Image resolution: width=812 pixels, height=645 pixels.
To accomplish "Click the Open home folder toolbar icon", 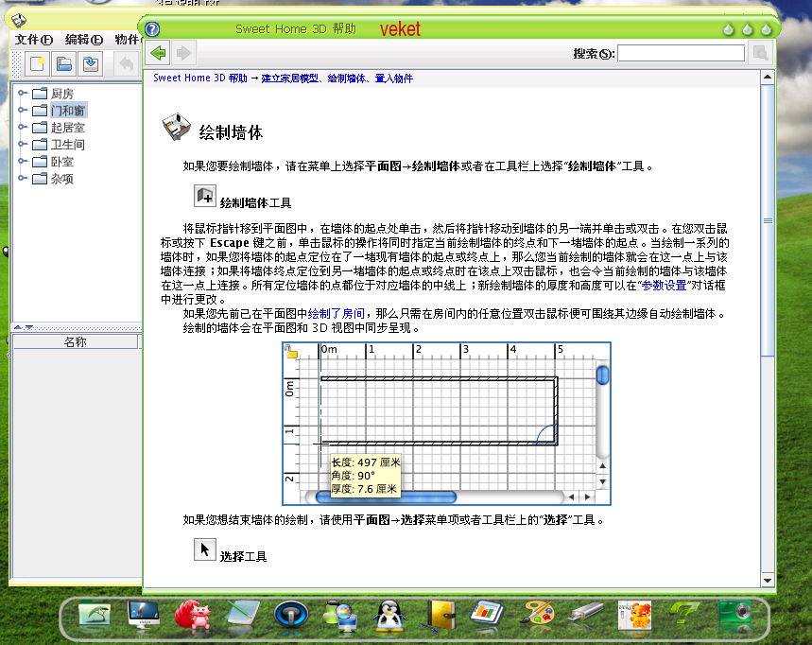I will click(x=64, y=63).
